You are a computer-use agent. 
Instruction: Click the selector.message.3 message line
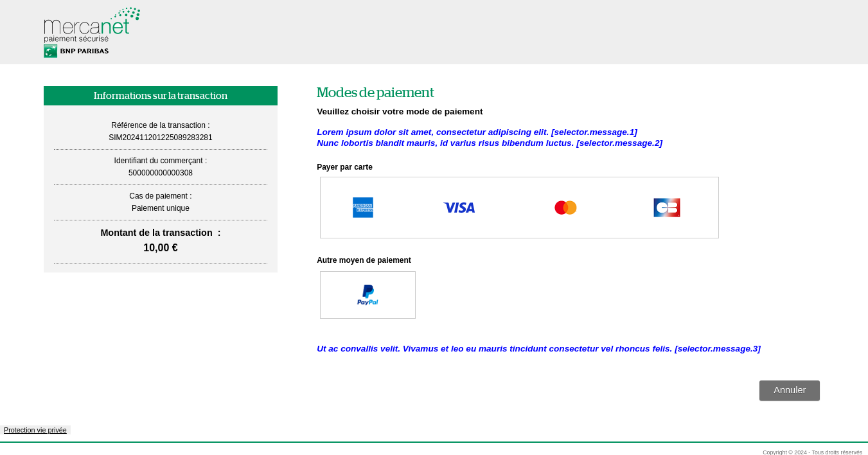click(538, 348)
